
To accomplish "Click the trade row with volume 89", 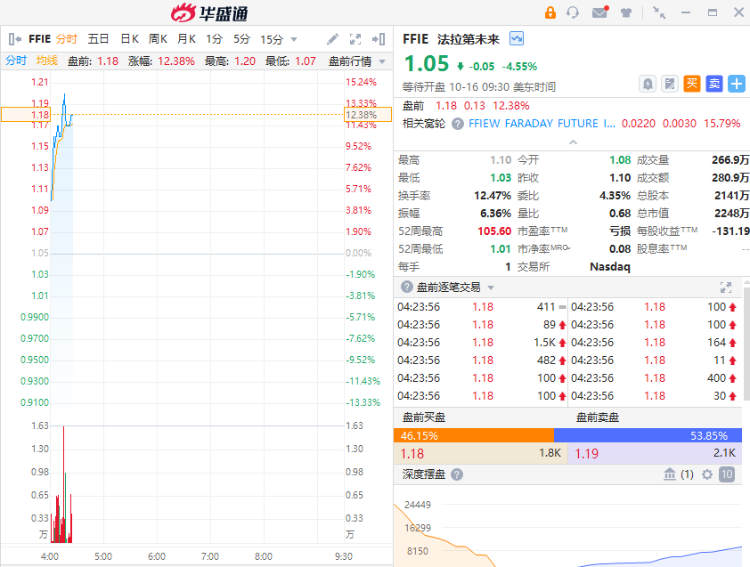I will click(481, 325).
